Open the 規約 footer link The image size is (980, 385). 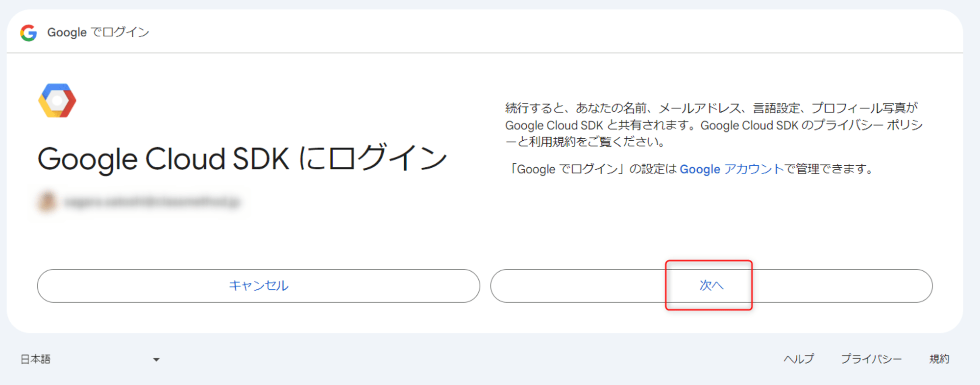[939, 359]
